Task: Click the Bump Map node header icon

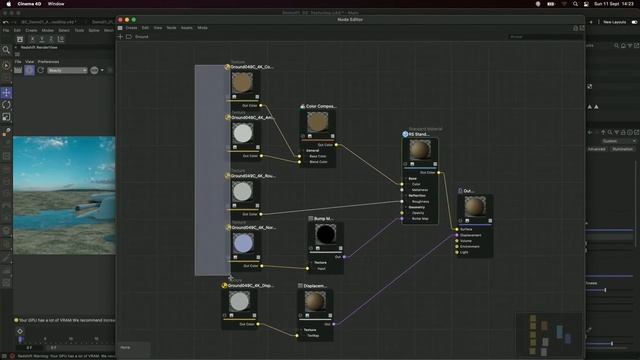Action: [311, 219]
